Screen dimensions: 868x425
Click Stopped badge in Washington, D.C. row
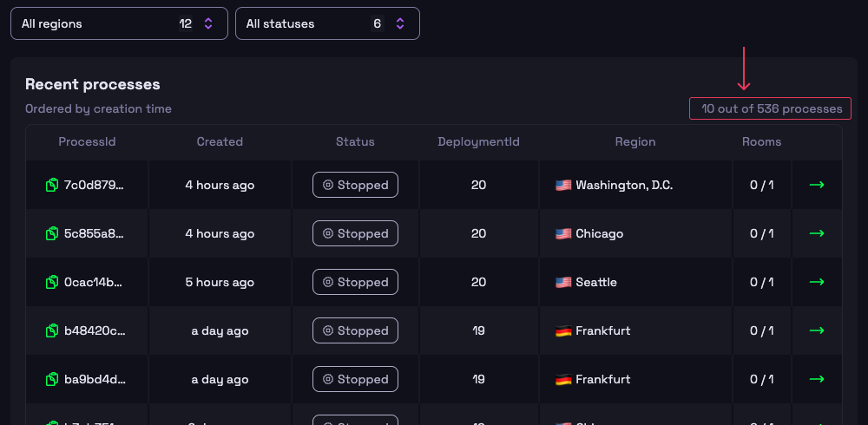point(355,185)
